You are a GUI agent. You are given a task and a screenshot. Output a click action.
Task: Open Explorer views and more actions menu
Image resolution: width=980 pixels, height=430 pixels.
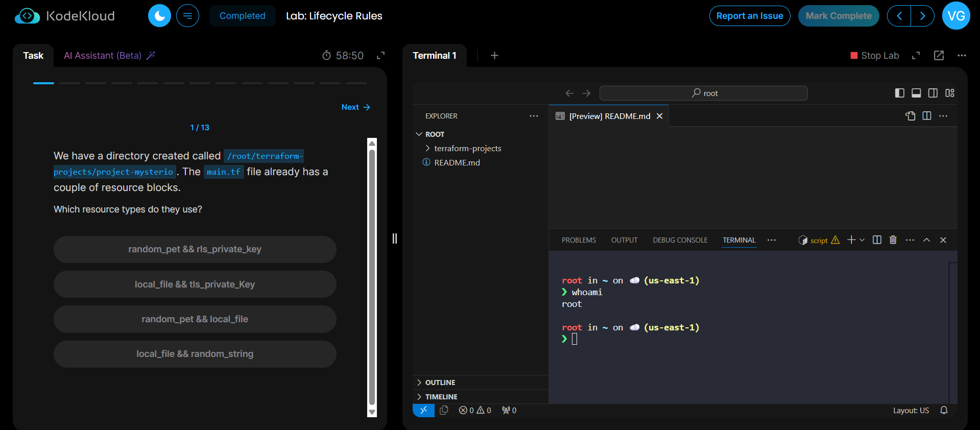click(534, 116)
